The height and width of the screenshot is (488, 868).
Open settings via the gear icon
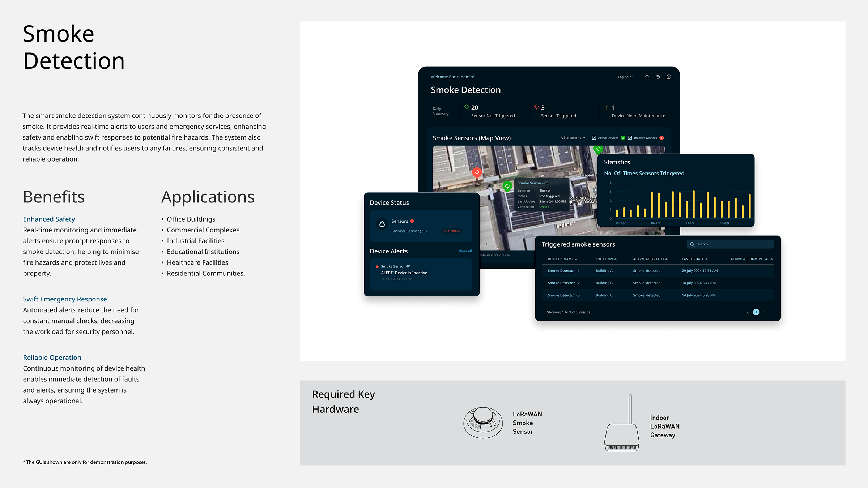658,77
